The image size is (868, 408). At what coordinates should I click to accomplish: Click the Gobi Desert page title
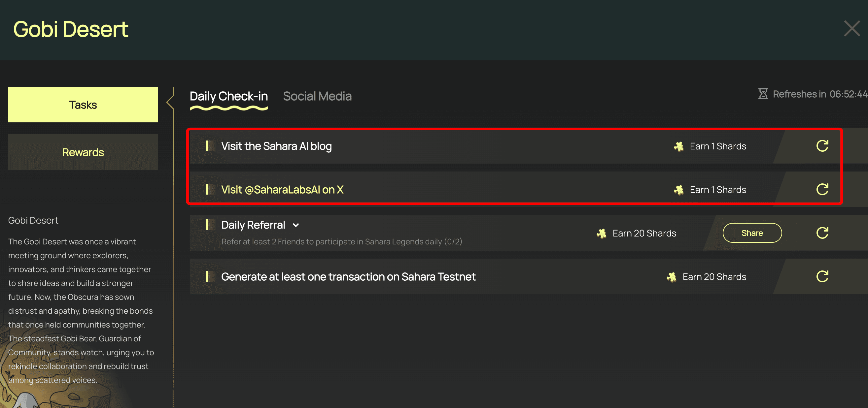(70, 29)
